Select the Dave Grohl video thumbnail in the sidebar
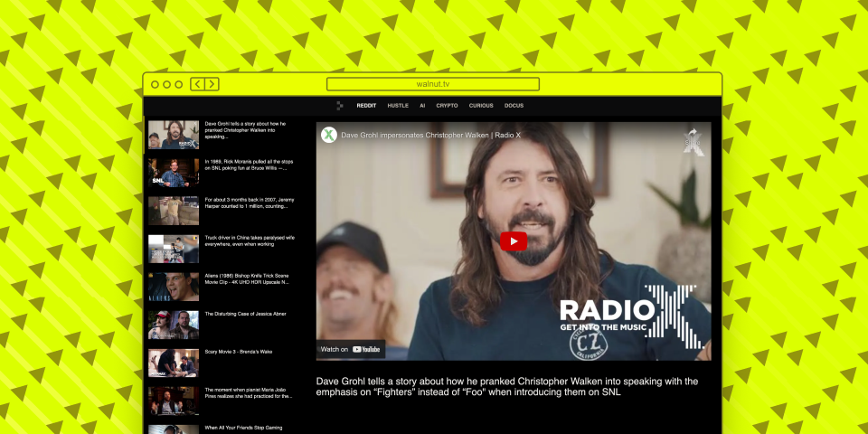The image size is (868, 434). (x=174, y=135)
